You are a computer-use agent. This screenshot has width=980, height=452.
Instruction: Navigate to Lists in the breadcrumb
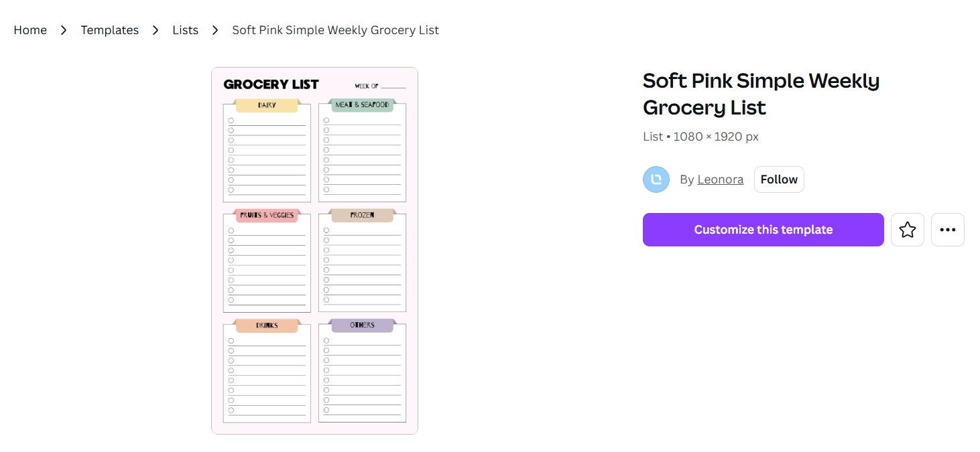[x=185, y=30]
